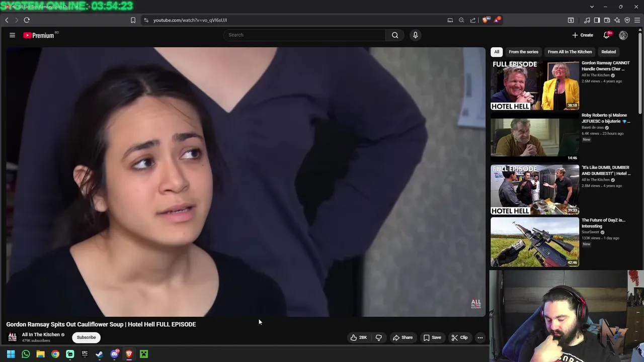Focus the YouTube search field

304,35
